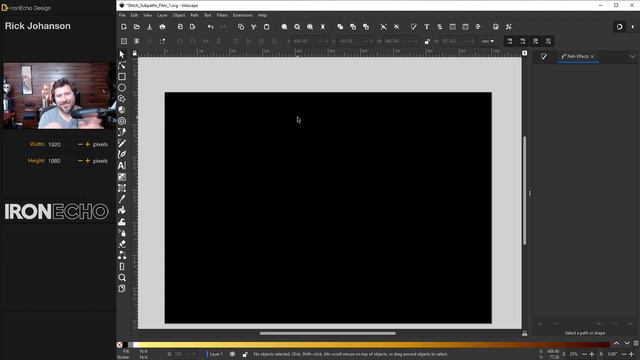This screenshot has width=640, height=360.
Task: Click the no-color X swatch
Action: point(119,345)
